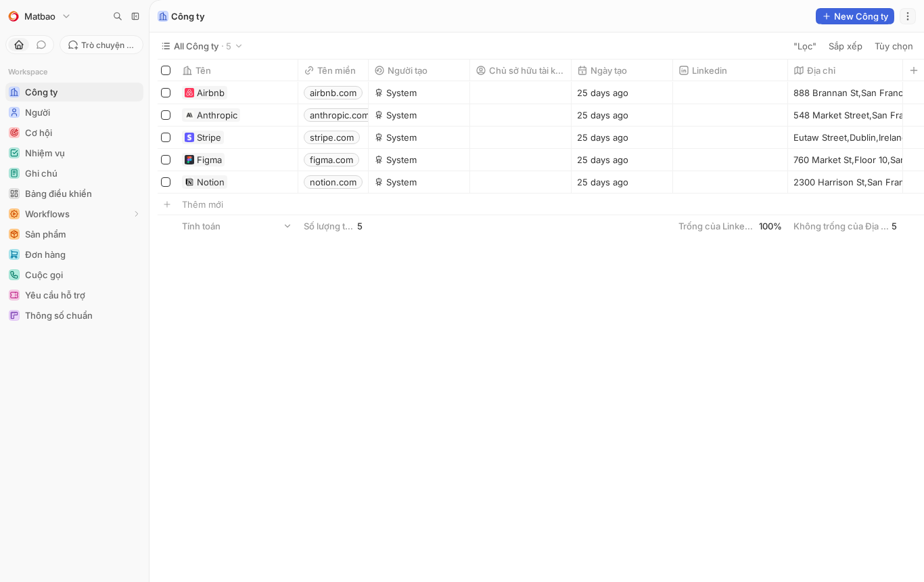
Task: Click the Cơ hội target icon
Action: (x=14, y=133)
